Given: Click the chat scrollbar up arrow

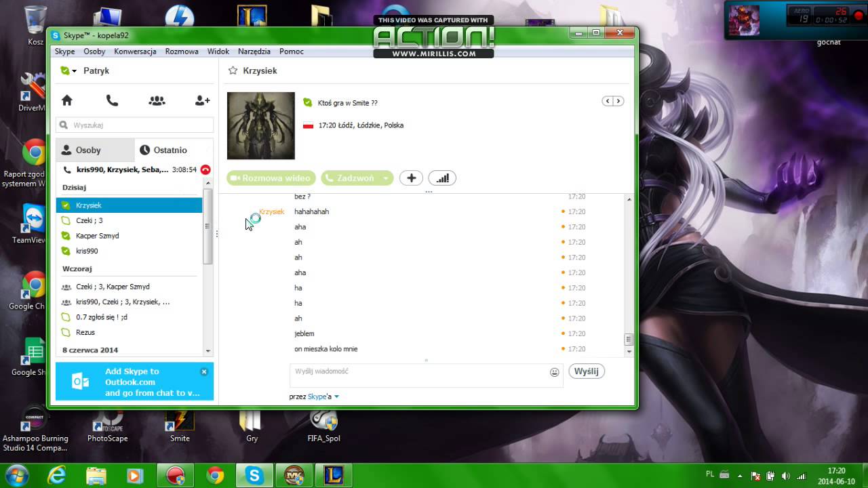Looking at the screenshot, I should [x=629, y=199].
